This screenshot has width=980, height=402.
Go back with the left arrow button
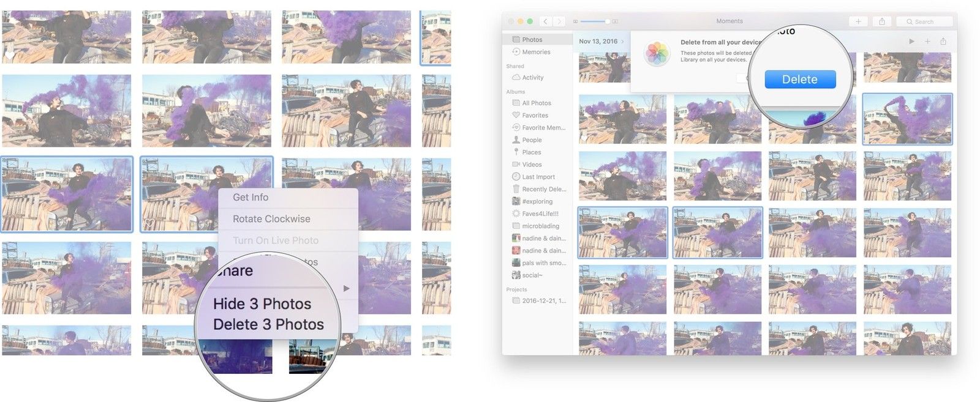545,21
